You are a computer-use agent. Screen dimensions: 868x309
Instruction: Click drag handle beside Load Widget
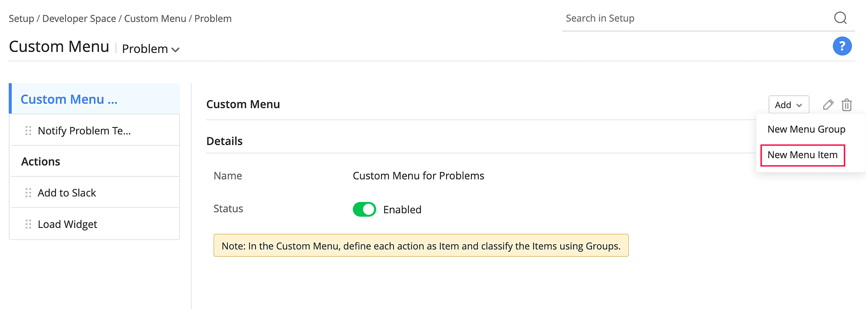(28, 224)
